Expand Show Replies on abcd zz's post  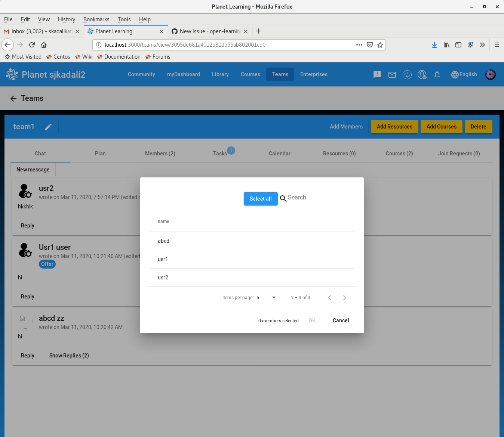click(69, 355)
